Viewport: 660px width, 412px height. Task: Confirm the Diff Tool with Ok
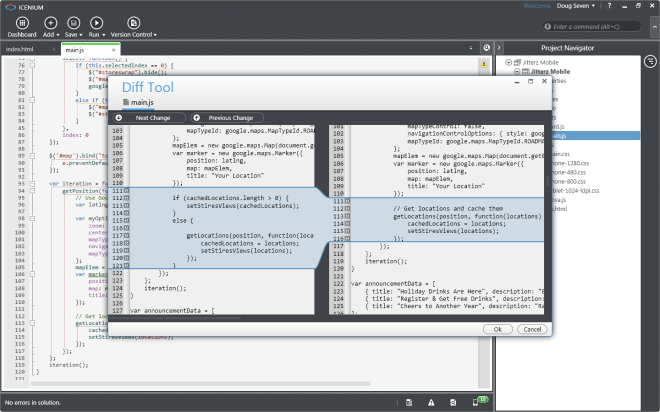(496, 328)
